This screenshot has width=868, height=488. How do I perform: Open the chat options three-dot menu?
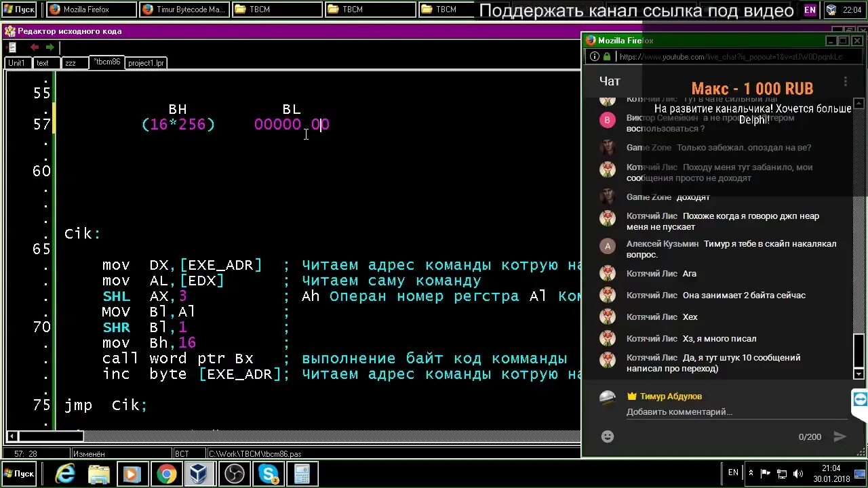click(845, 81)
